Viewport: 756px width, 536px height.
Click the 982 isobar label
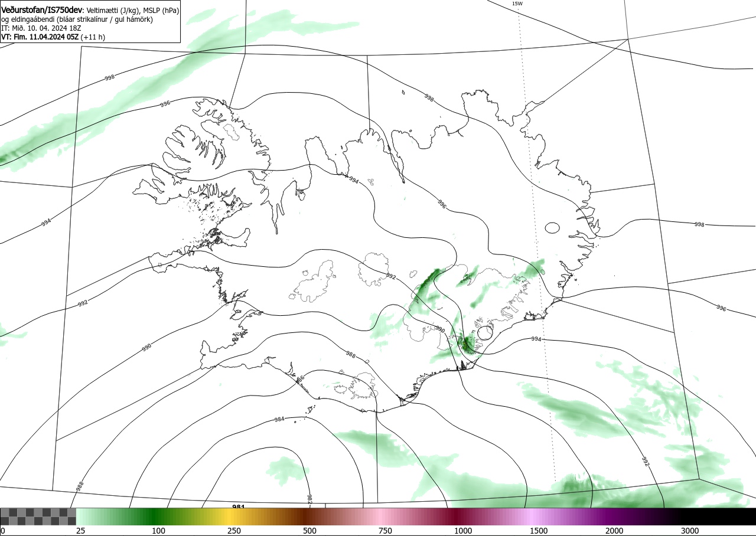309,499
